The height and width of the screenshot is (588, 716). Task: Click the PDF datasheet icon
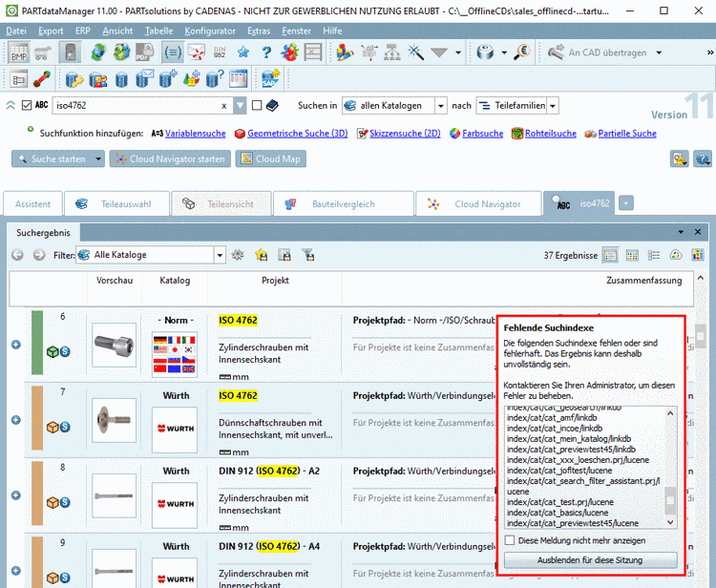coord(145,52)
